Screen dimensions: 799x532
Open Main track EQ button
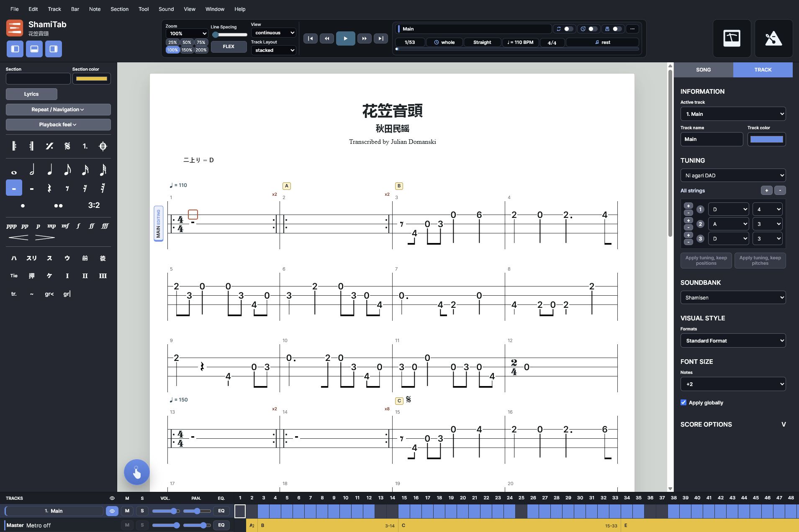point(221,511)
